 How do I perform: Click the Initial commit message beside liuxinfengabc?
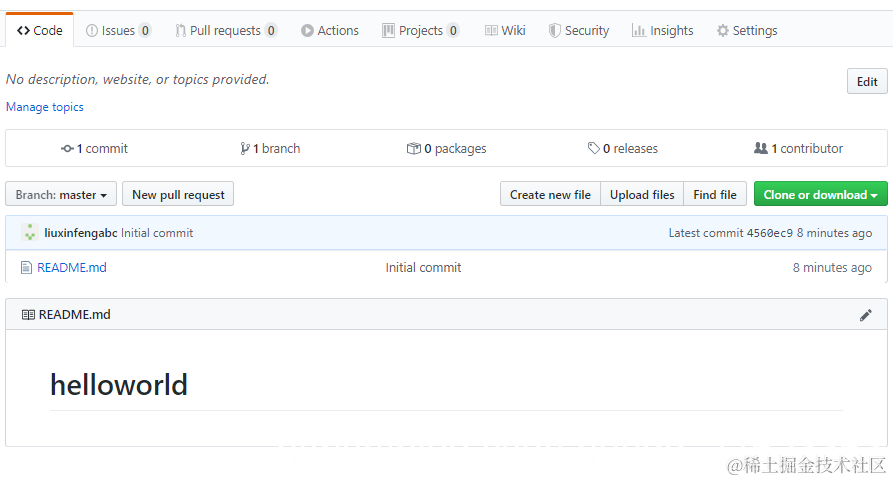tap(157, 233)
